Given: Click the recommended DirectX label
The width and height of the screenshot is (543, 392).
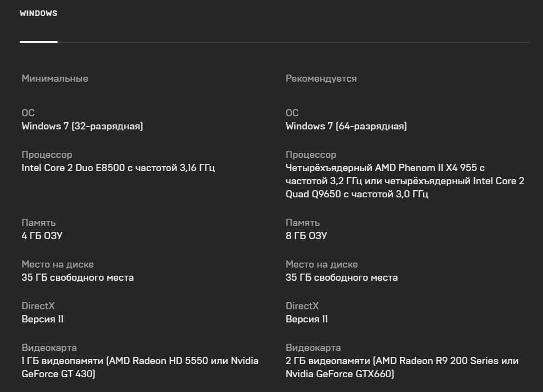Looking at the screenshot, I should point(302,306).
